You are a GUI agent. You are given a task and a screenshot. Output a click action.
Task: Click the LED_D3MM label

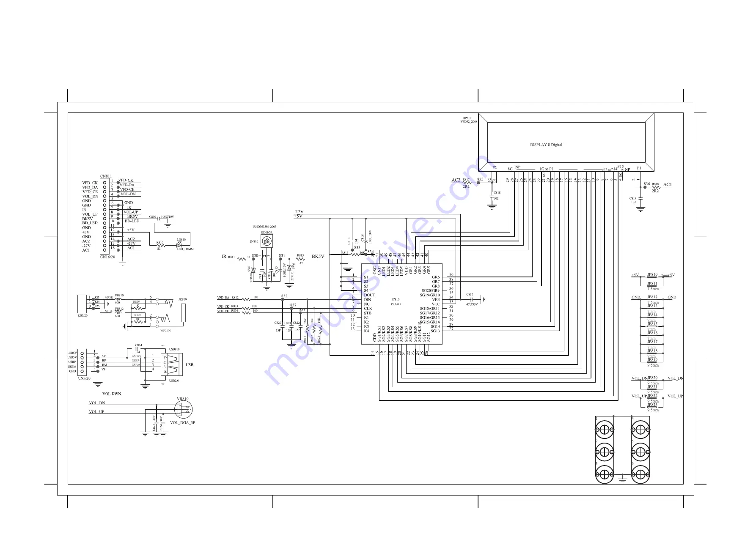pos(185,249)
